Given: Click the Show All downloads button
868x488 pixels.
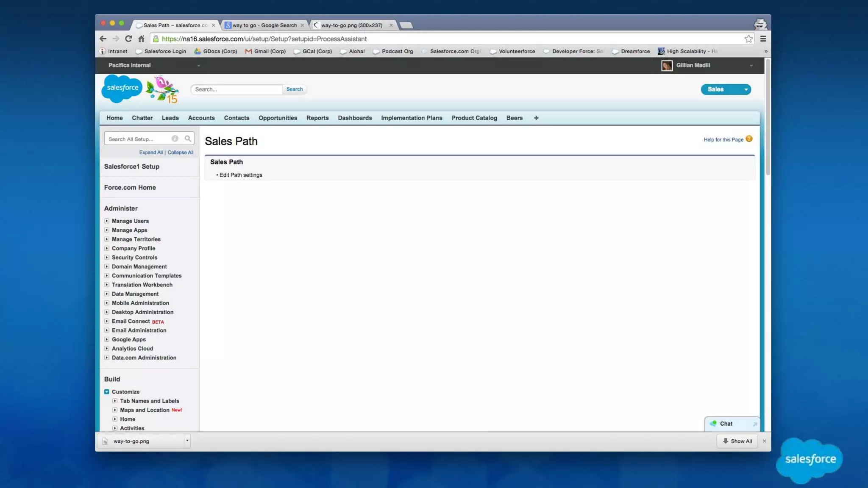Looking at the screenshot, I should [x=737, y=441].
